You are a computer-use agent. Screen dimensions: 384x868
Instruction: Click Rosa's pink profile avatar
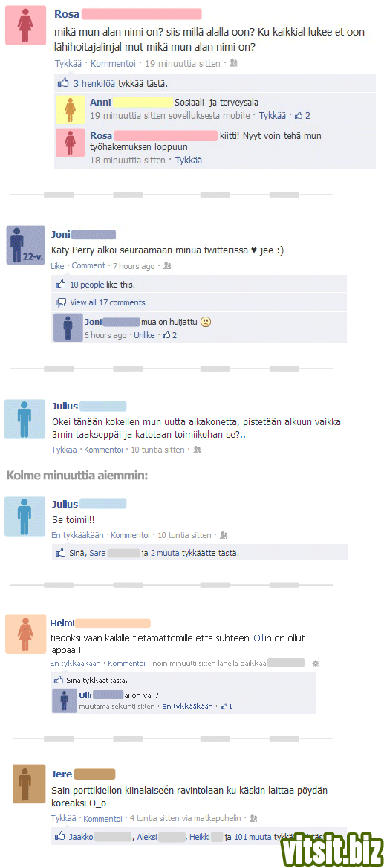[26, 26]
